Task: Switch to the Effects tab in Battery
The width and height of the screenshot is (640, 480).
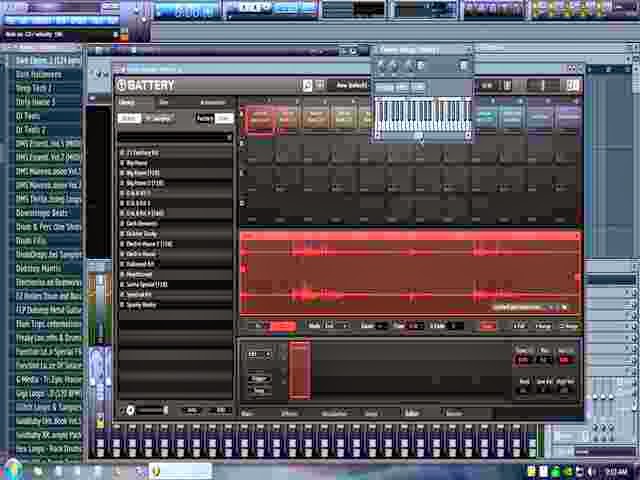Action: pyautogui.click(x=289, y=413)
